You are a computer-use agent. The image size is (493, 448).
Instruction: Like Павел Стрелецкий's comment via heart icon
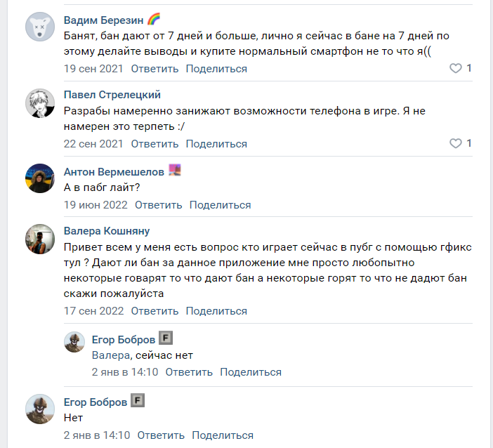pyautogui.click(x=455, y=143)
